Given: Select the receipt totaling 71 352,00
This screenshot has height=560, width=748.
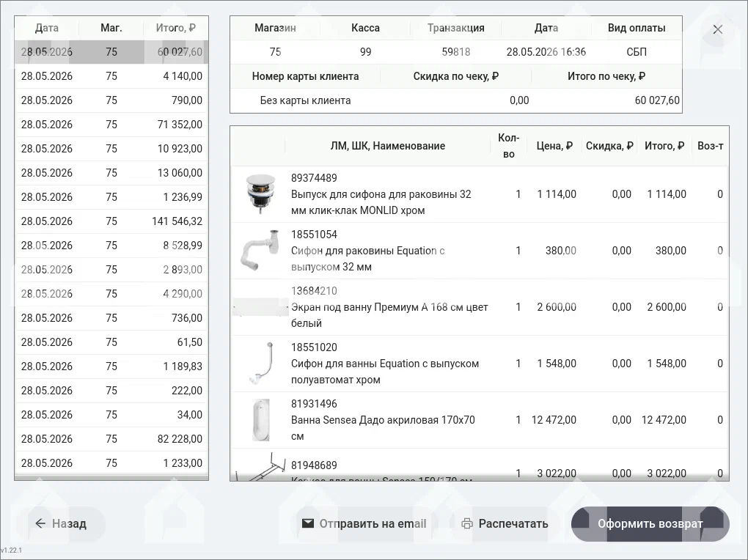Looking at the screenshot, I should tap(111, 125).
